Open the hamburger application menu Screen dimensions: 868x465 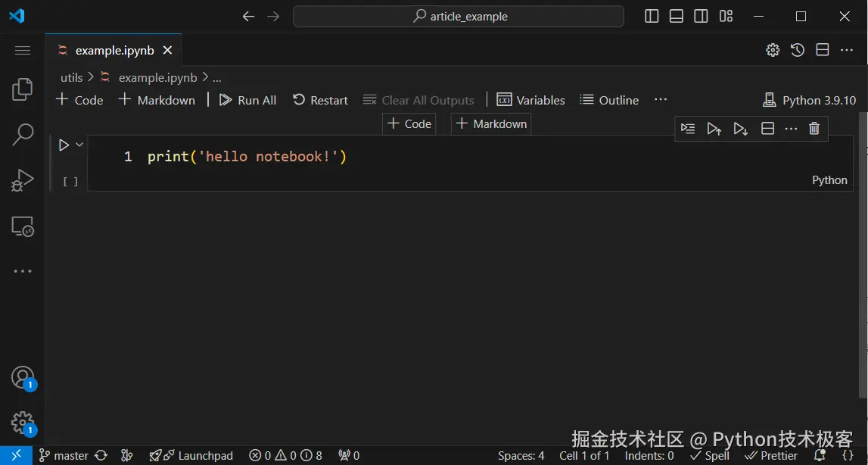[x=23, y=51]
